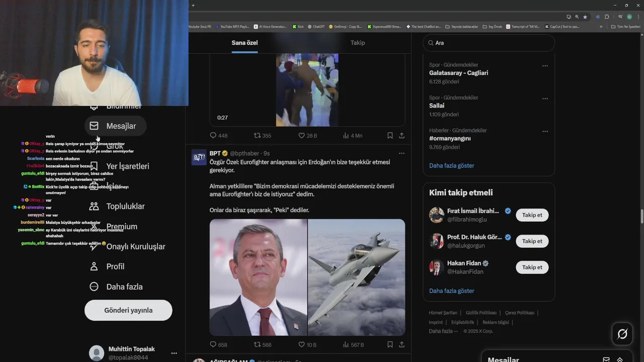Bookmark this page with star icon
The image size is (644, 362).
point(585,17)
